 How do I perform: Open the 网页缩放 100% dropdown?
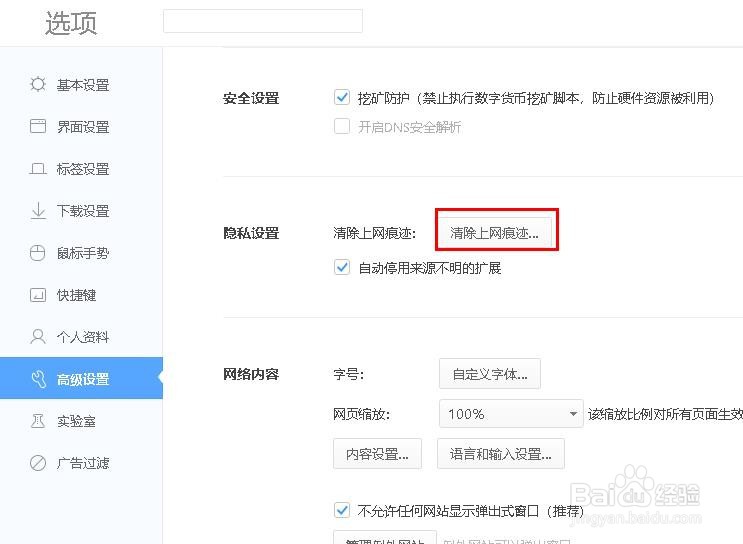click(x=511, y=414)
